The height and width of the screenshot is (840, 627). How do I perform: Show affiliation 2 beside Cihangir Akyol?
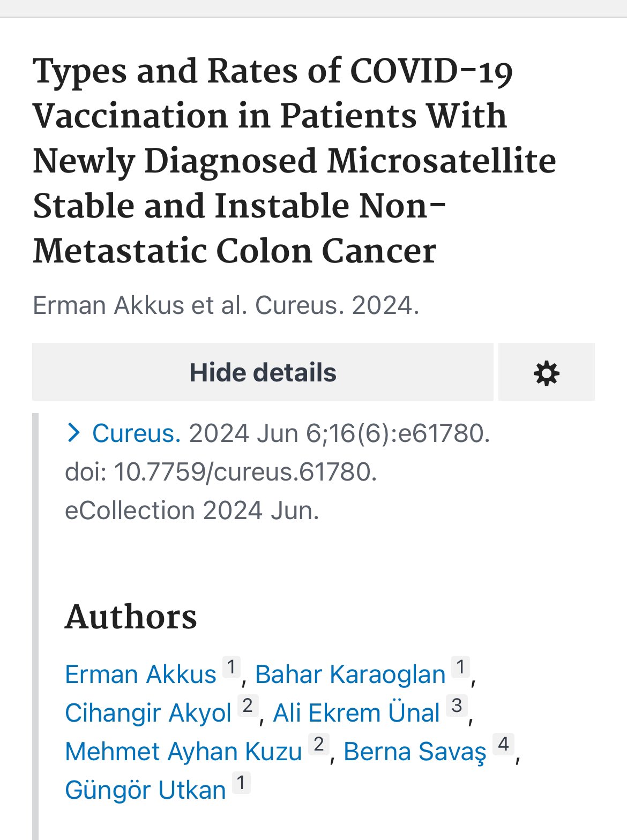tap(248, 706)
